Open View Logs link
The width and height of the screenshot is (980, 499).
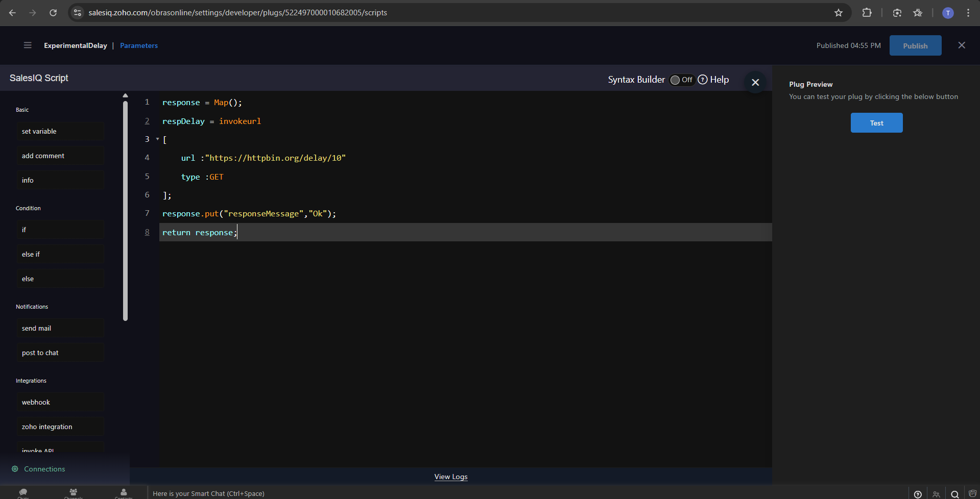point(450,477)
